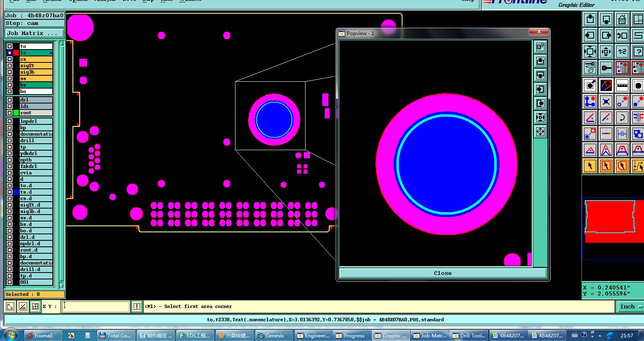Click the Inch units button
Screen dimensions: 644x341
(x=630, y=307)
